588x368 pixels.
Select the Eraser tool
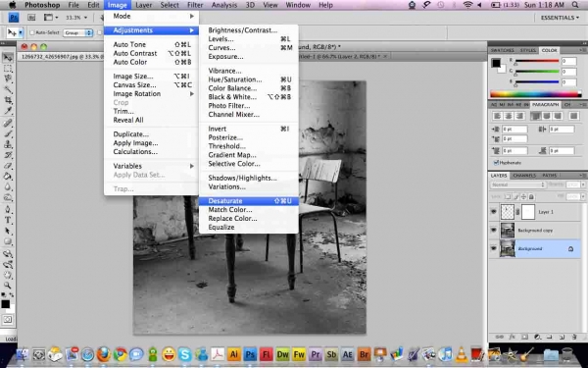coord(8,166)
